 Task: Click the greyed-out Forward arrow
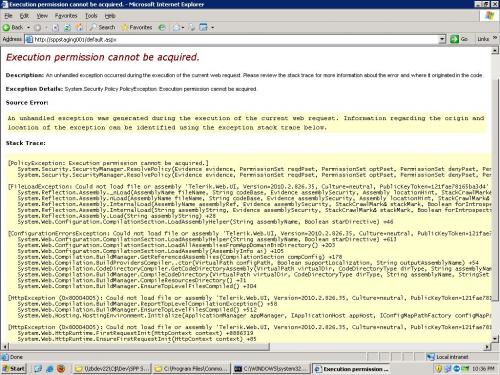tap(38, 27)
